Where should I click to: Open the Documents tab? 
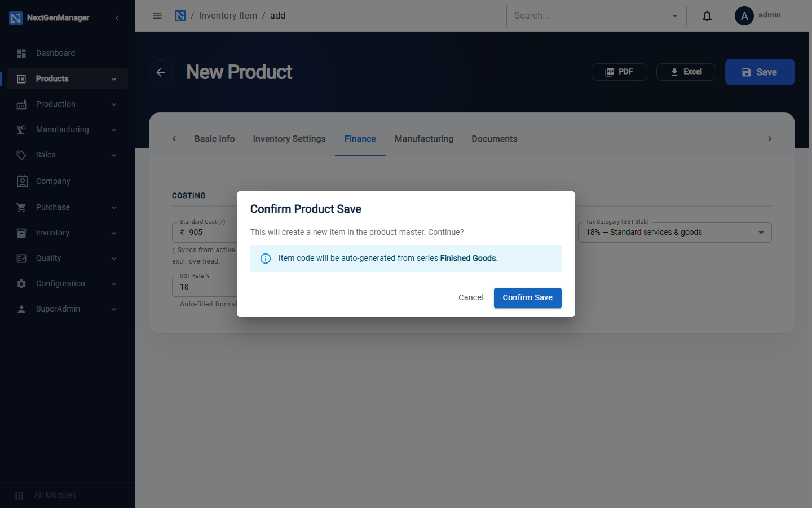pyautogui.click(x=495, y=139)
